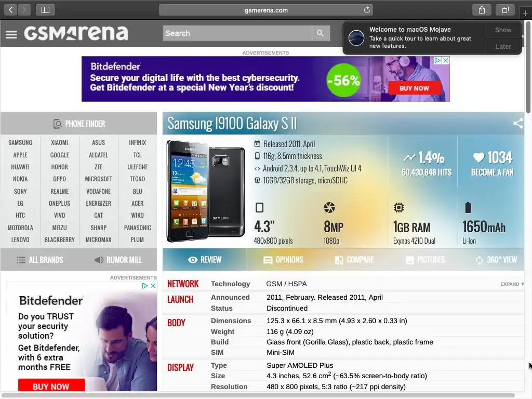Close the sidebar Bitdefender ad
This screenshot has width=532, height=399.
pyautogui.click(x=153, y=286)
